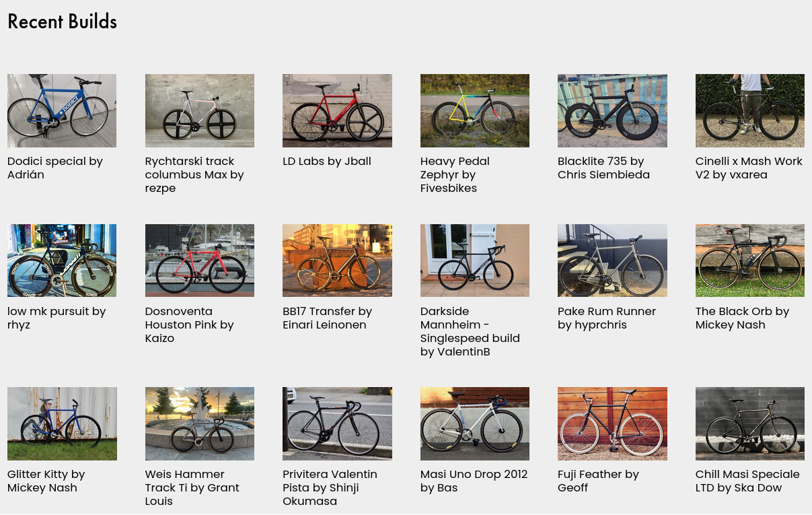Click the low mk pursuit bike photo
Image resolution: width=812 pixels, height=515 pixels.
[x=62, y=261]
